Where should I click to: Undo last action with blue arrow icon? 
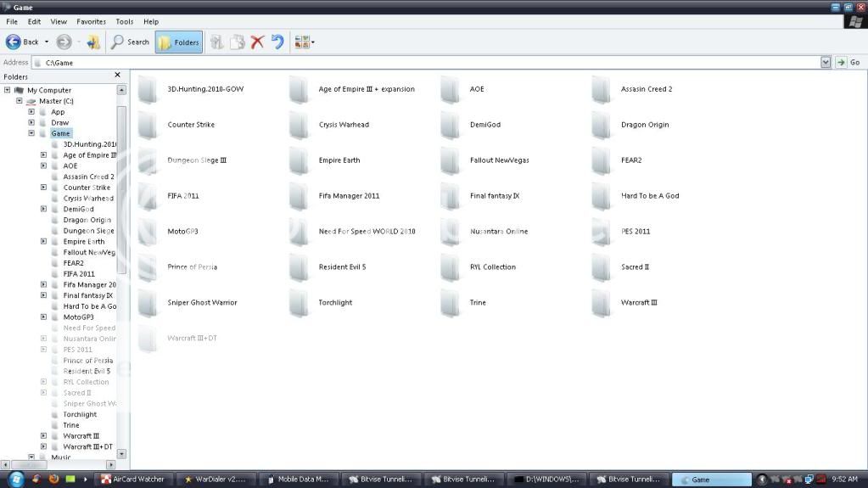(x=277, y=42)
